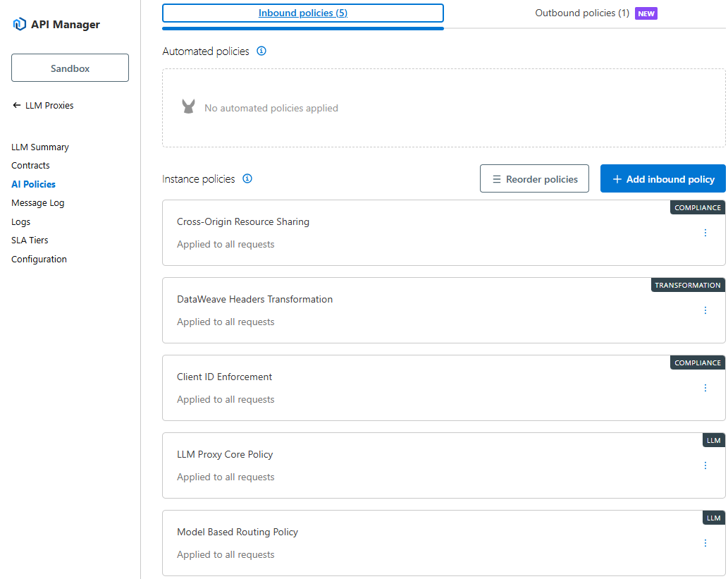Click the Instance policies heading
This screenshot has width=728, height=579.
(198, 179)
